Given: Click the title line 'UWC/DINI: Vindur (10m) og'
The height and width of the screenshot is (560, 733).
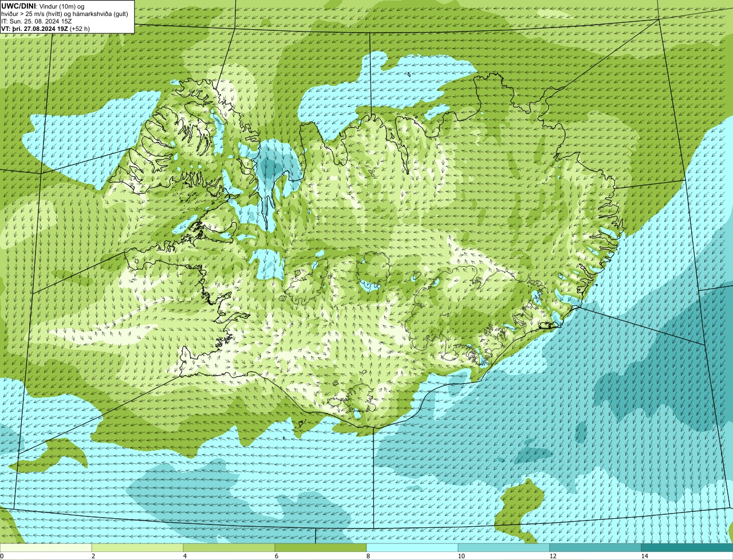Looking at the screenshot, I should click(43, 6).
